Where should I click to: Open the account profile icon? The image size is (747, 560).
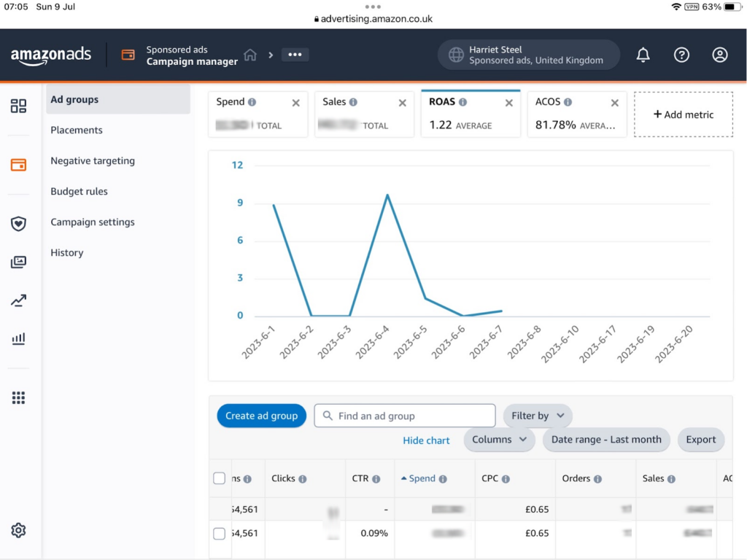click(x=719, y=55)
